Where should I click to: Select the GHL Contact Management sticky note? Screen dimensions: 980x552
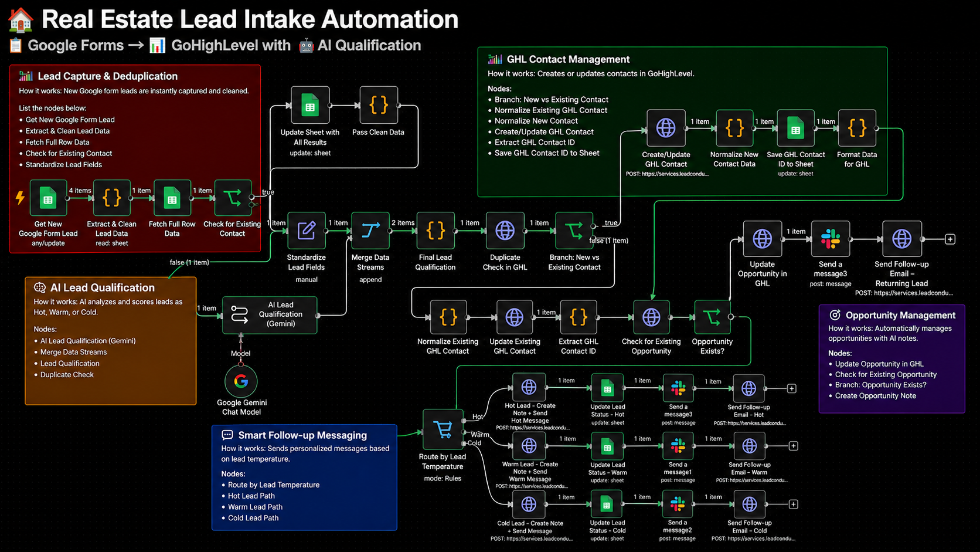[x=682, y=121]
